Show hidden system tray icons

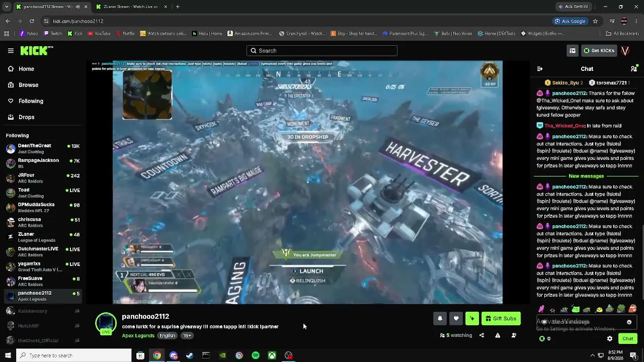[592, 355]
